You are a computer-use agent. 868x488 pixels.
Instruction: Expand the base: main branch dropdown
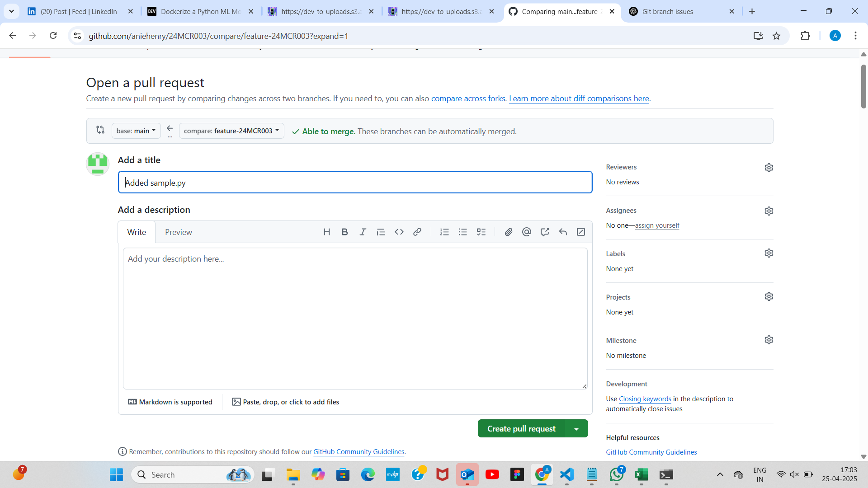coord(136,131)
